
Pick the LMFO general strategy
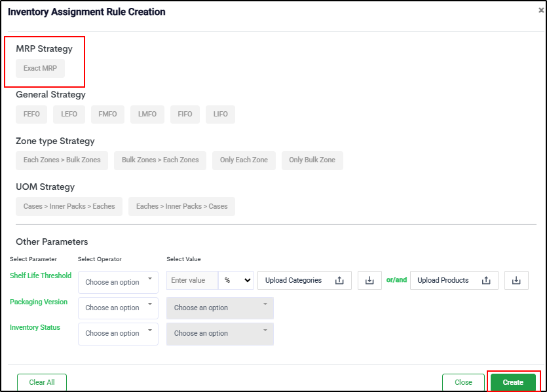[x=147, y=114]
